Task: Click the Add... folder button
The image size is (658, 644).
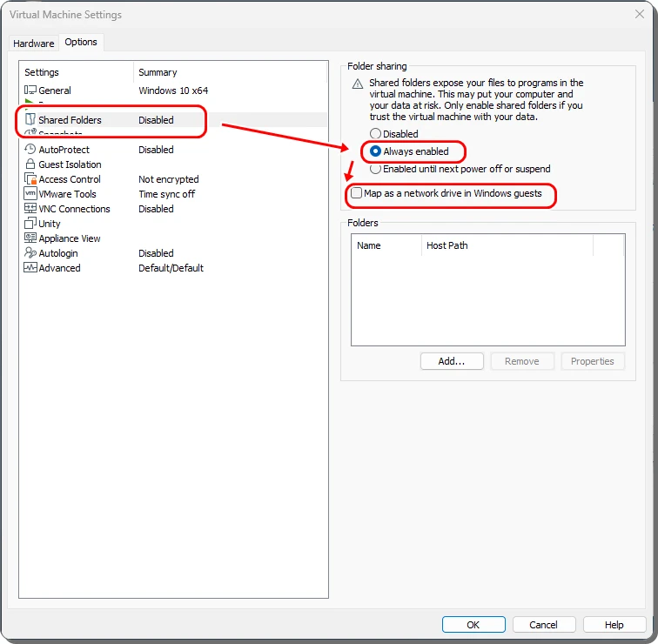Action: pyautogui.click(x=452, y=361)
